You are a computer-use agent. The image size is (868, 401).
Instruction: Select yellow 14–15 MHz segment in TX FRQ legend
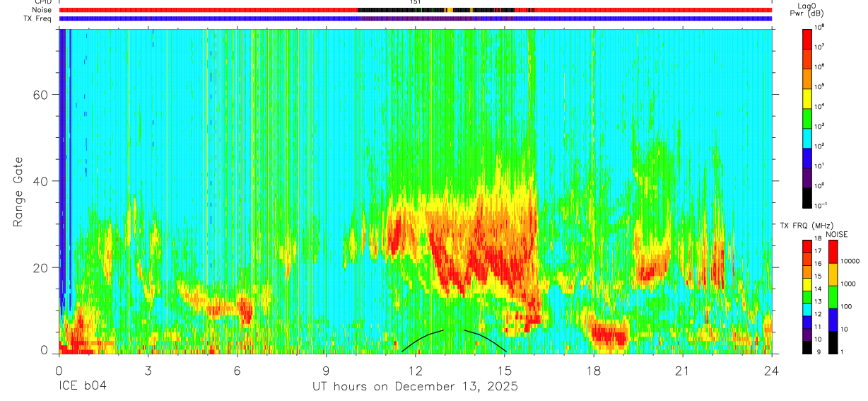(x=807, y=284)
